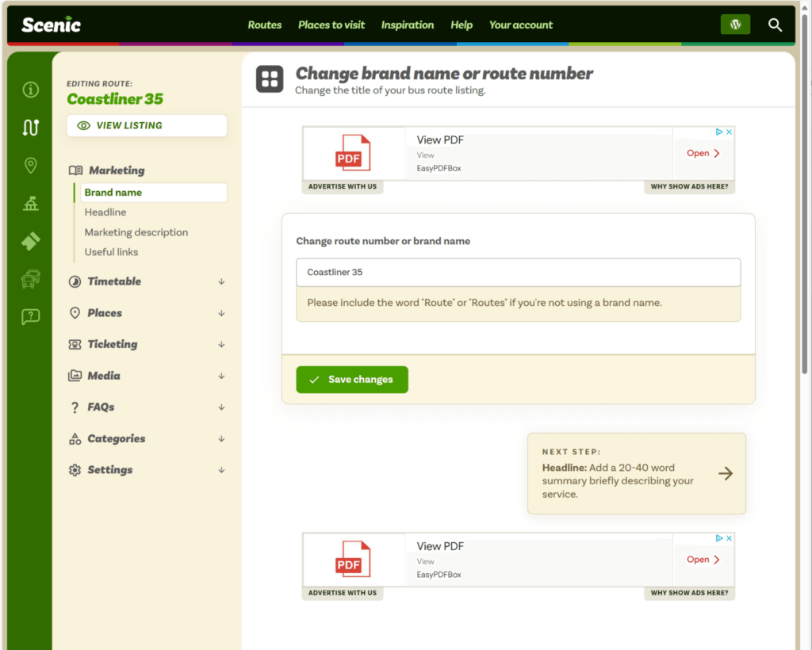Select Headline in Marketing menu
Viewport: 812px width, 650px height.
(105, 212)
